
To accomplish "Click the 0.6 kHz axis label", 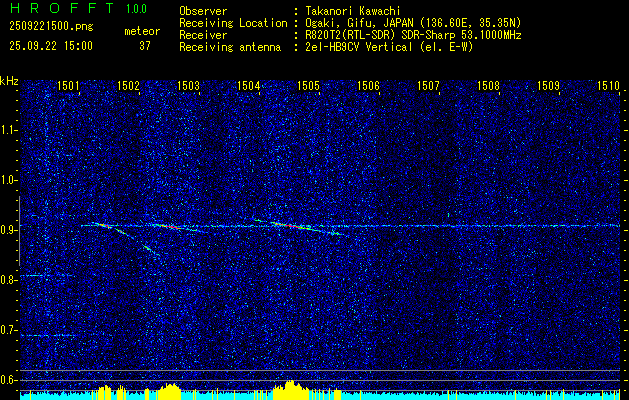I will pyautogui.click(x=8, y=380).
